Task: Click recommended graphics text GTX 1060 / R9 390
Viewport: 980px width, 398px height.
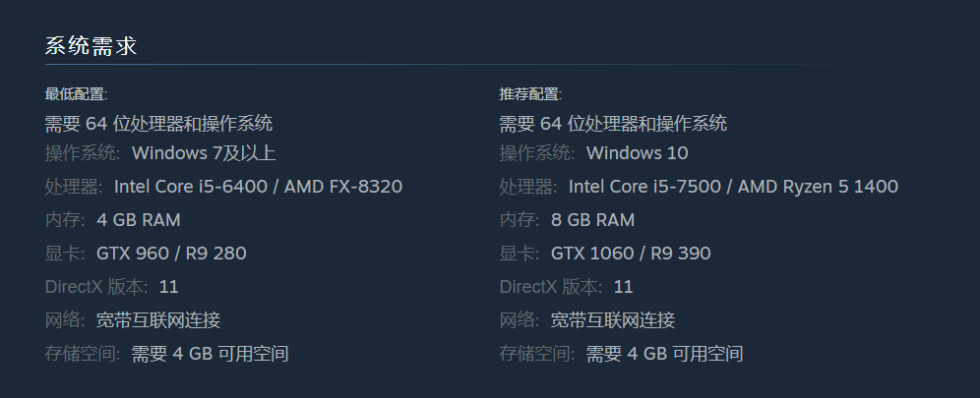Action: coord(631,254)
